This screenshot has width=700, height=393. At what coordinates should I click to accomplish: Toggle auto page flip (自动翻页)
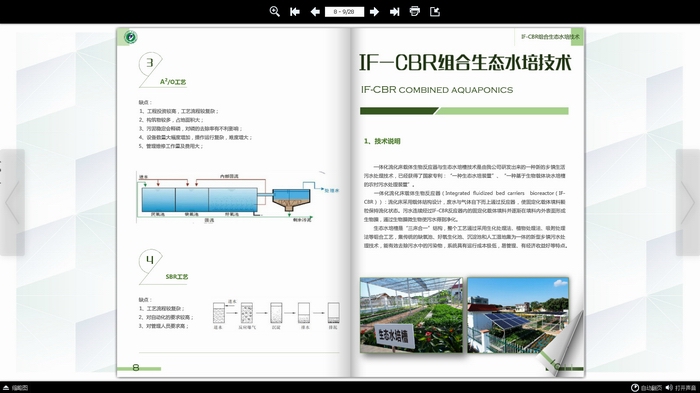click(x=646, y=388)
